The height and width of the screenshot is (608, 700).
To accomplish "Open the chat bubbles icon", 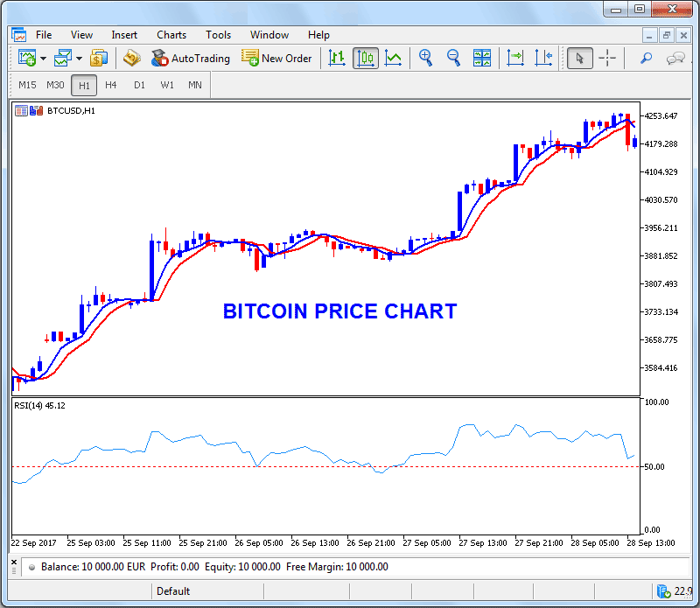I will pos(675,58).
